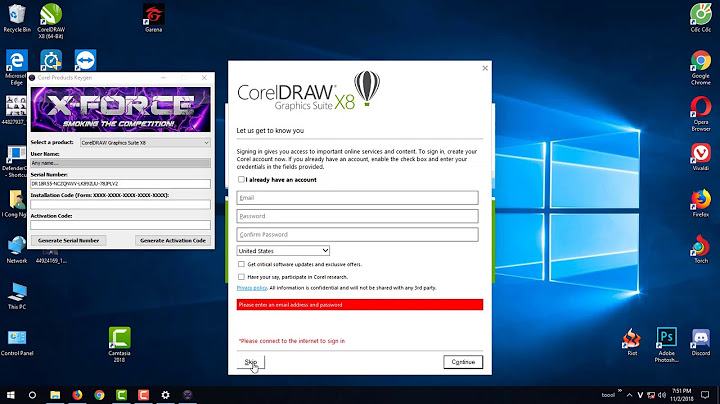Open Google Chrome desktop shortcut

click(701, 67)
